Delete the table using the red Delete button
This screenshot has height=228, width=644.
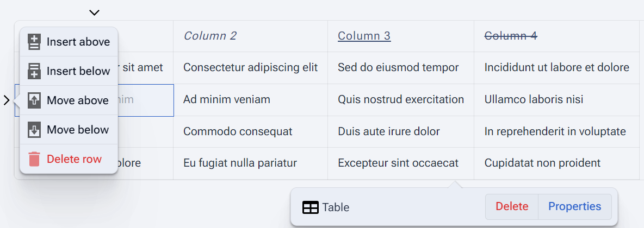coord(512,207)
